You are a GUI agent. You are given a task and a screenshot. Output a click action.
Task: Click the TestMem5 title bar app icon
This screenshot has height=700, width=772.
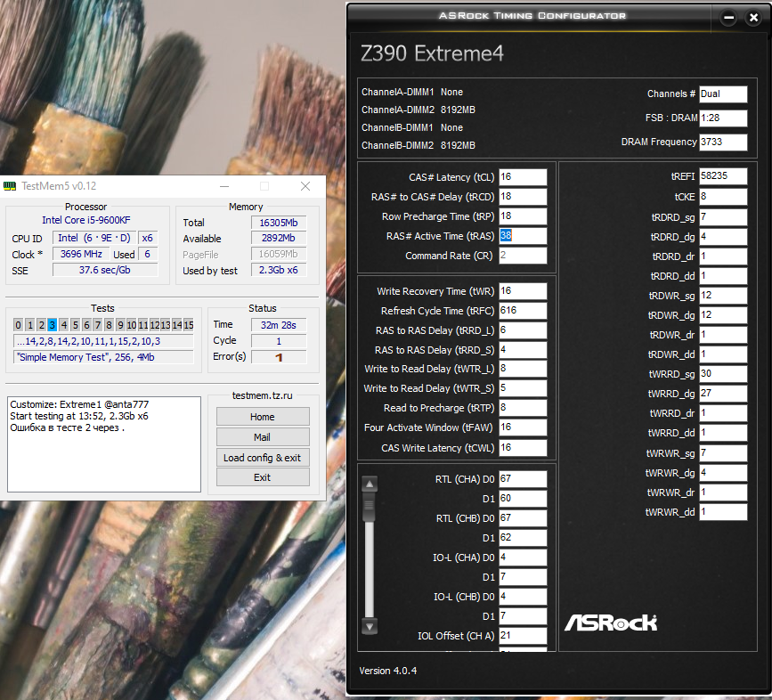(x=10, y=186)
